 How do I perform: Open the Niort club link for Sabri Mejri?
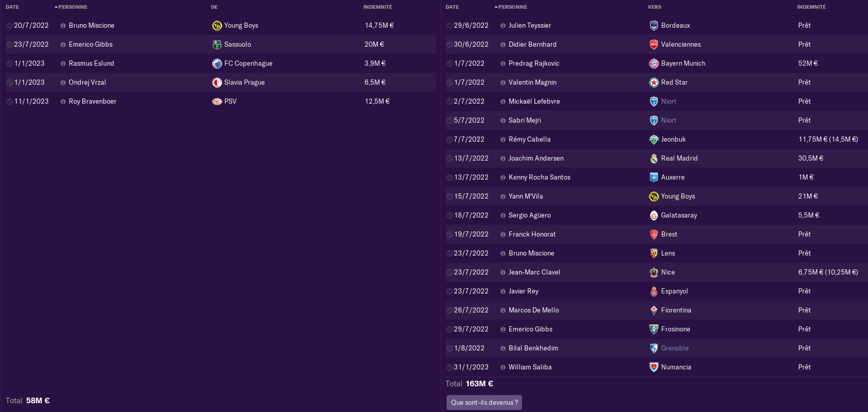pyautogui.click(x=668, y=121)
